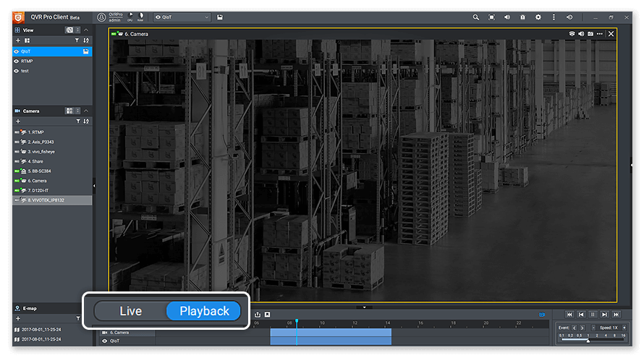
Task: Click the fullscreen icon in top toolbar
Action: 491,17
